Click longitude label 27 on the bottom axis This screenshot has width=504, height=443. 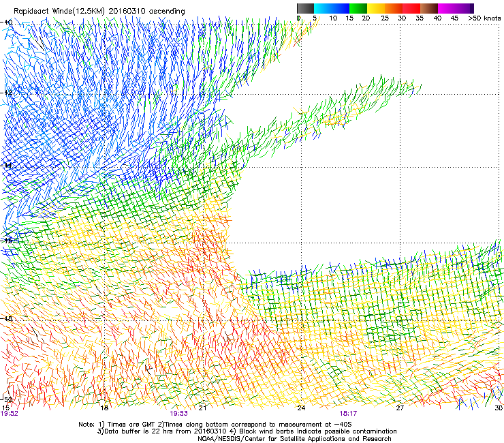[x=400, y=408]
